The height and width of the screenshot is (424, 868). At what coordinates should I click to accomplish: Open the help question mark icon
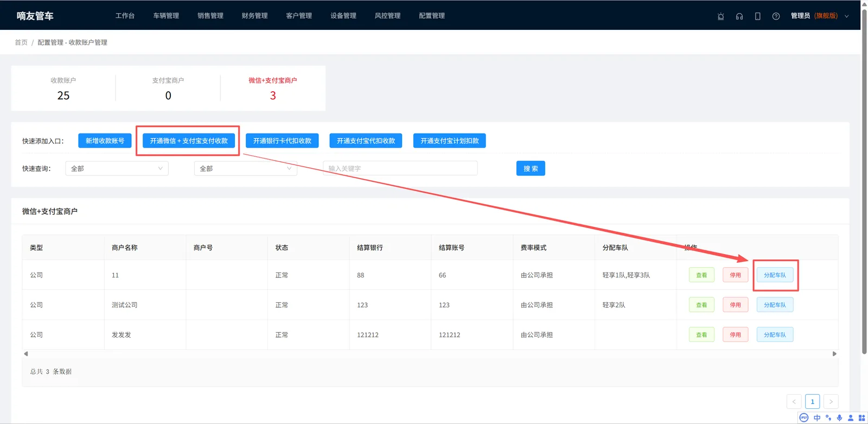776,16
